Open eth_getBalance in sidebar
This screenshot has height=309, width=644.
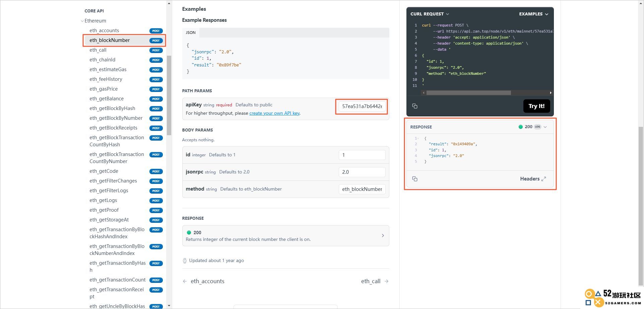(124, 99)
